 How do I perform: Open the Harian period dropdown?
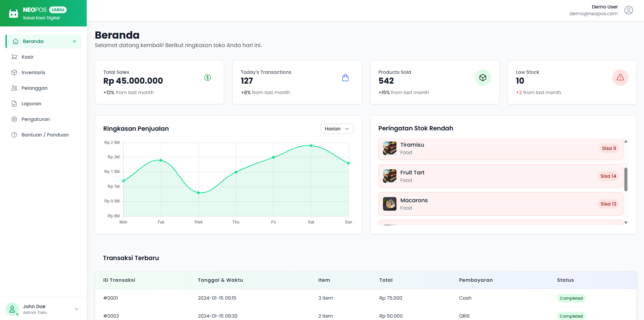point(337,129)
